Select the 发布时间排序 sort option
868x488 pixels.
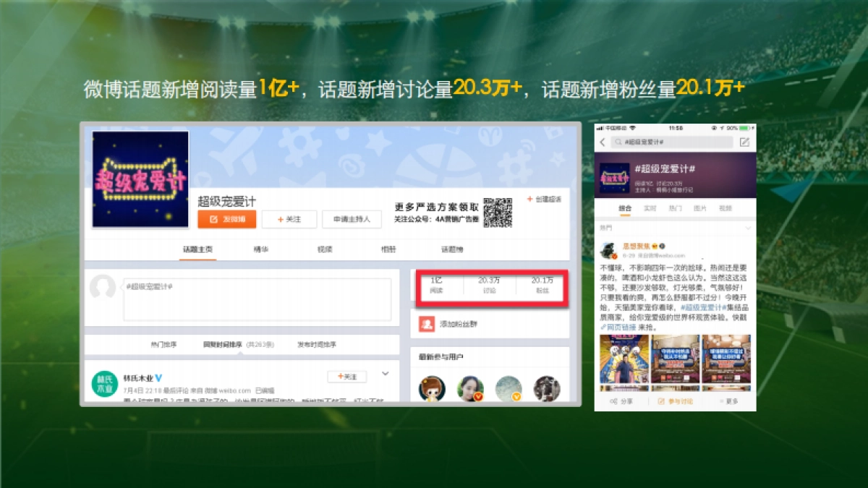[x=316, y=345]
